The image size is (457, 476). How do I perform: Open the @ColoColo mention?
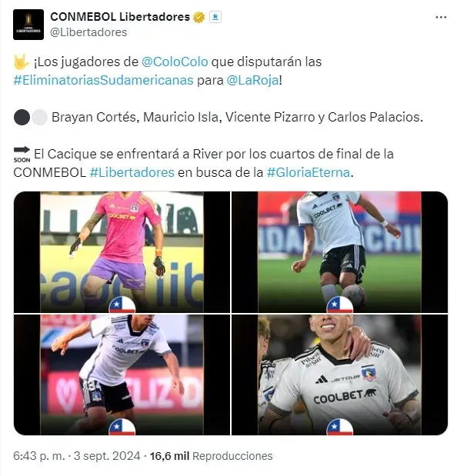[175, 62]
